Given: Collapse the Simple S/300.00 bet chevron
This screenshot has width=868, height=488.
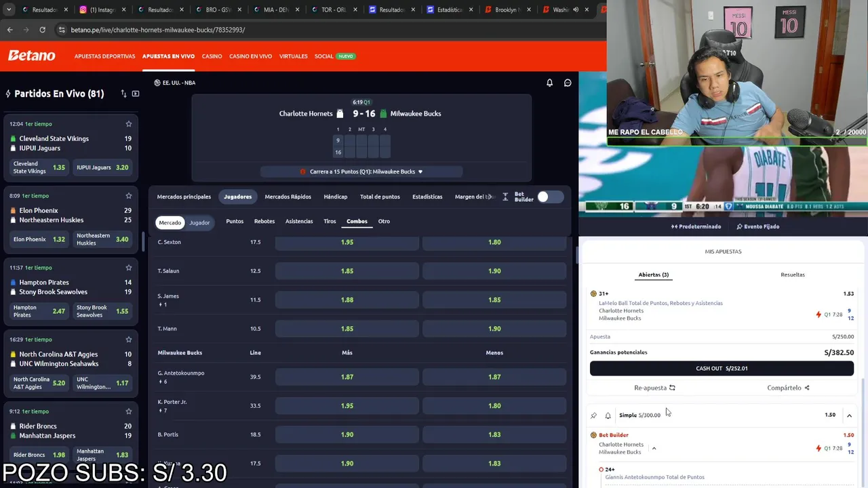Looking at the screenshot, I should [x=849, y=415].
